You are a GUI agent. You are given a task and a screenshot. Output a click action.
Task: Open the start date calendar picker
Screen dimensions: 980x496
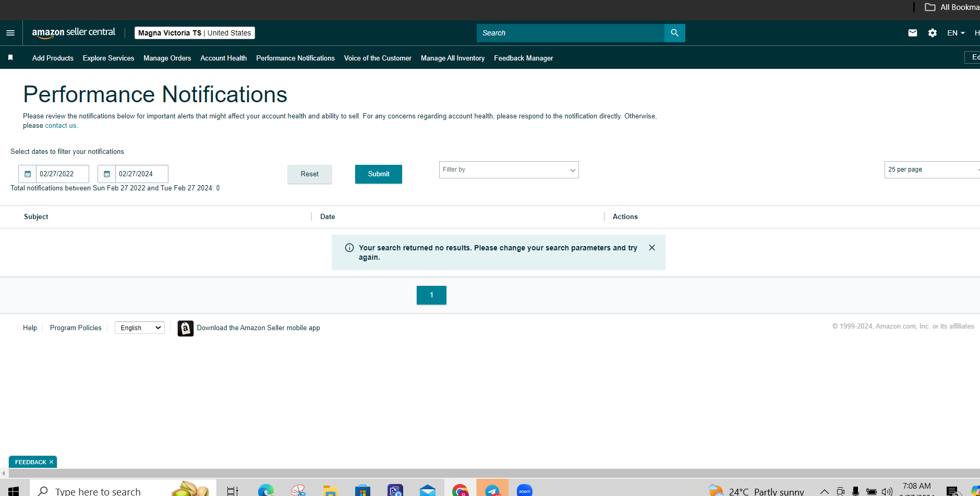tap(28, 174)
